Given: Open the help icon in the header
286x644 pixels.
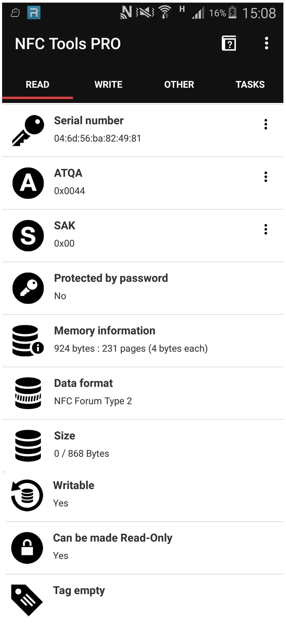Looking at the screenshot, I should point(229,43).
